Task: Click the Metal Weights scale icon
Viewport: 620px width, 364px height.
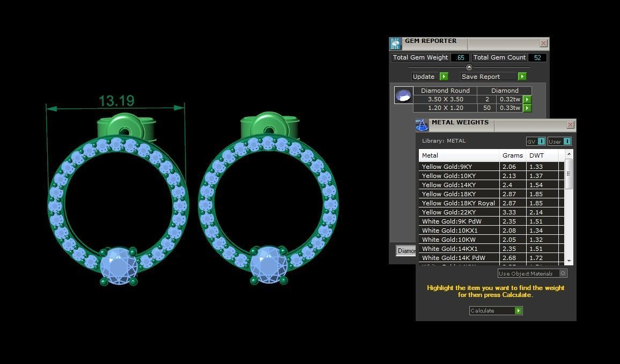Action: [422, 125]
